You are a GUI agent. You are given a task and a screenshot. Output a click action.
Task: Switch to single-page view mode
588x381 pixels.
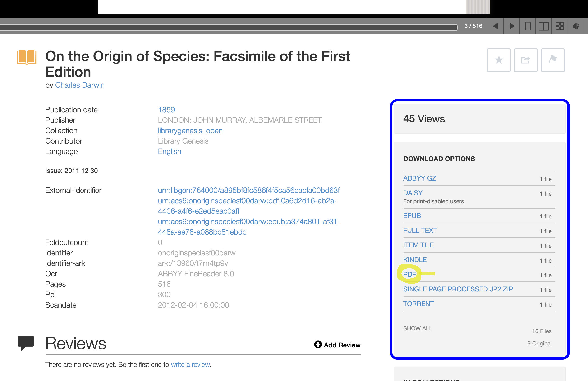click(x=528, y=26)
